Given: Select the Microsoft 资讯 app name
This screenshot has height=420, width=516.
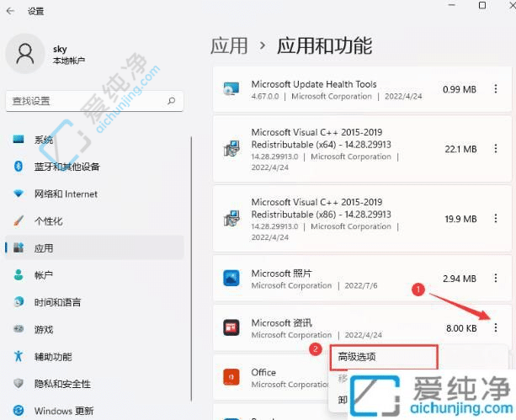Looking at the screenshot, I should click(x=282, y=323).
